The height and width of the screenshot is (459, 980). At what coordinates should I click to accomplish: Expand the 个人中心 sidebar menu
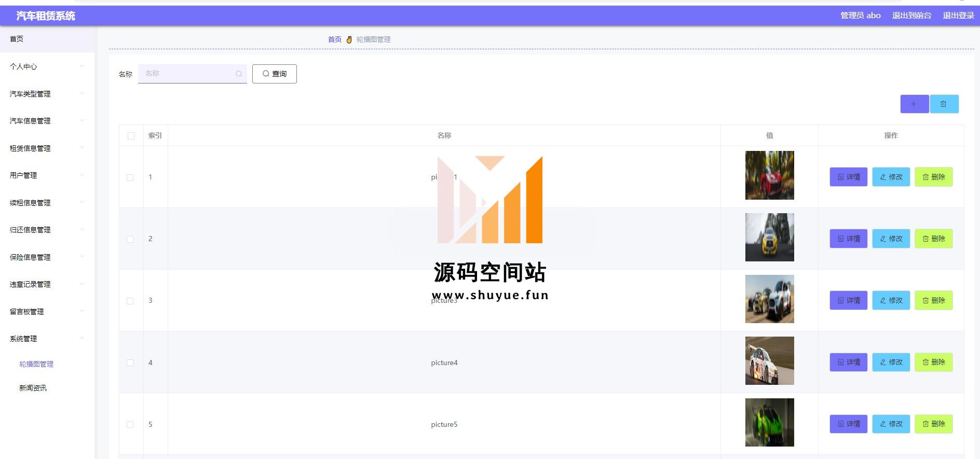(x=47, y=66)
